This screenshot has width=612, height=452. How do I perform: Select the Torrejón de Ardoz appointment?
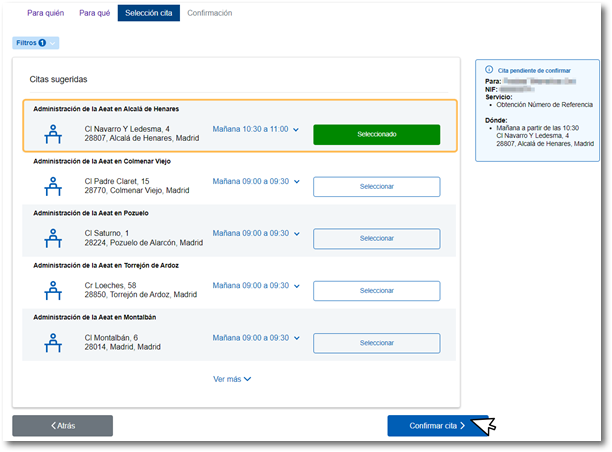376,291
